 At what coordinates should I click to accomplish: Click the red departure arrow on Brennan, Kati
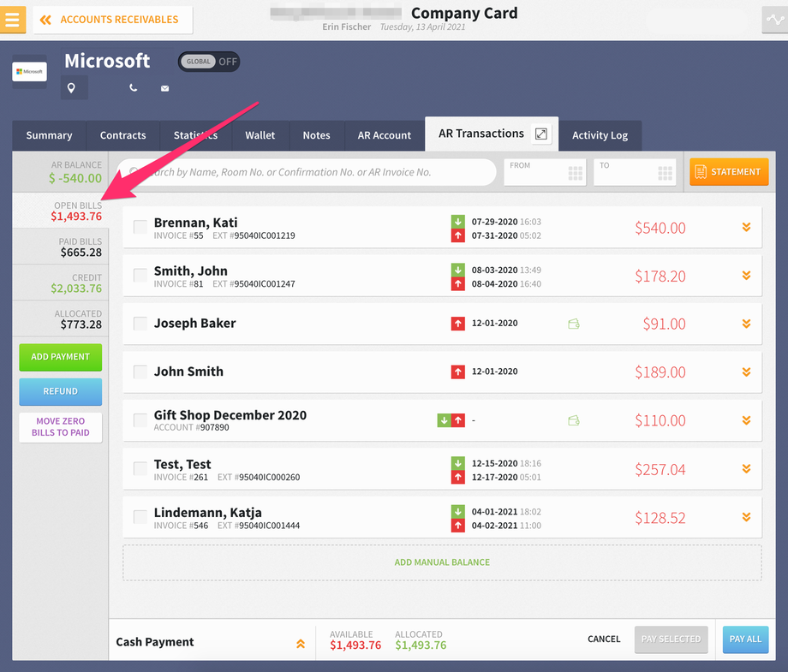pos(458,235)
